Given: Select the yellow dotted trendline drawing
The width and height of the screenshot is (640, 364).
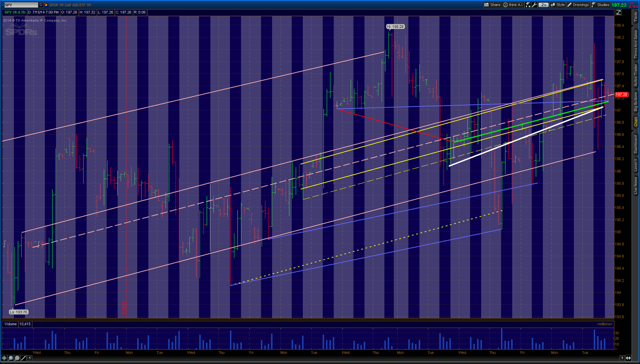Looking at the screenshot, I should pos(366,248).
